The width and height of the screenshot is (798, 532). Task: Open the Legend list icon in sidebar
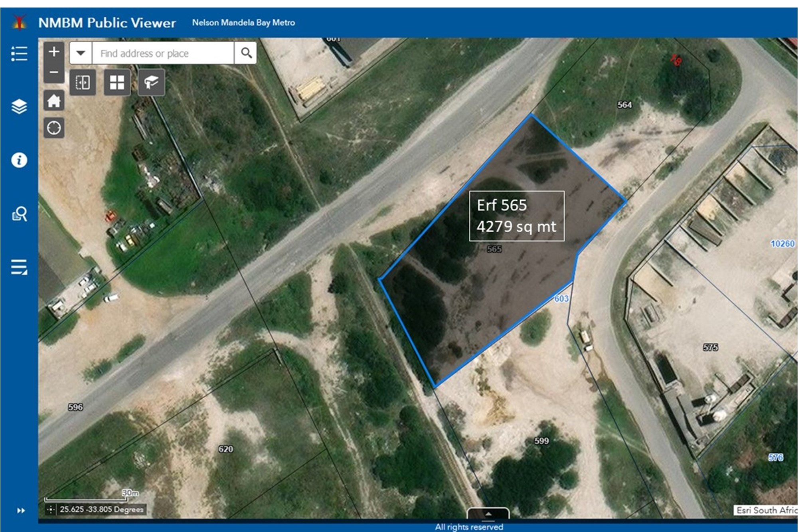[19, 53]
